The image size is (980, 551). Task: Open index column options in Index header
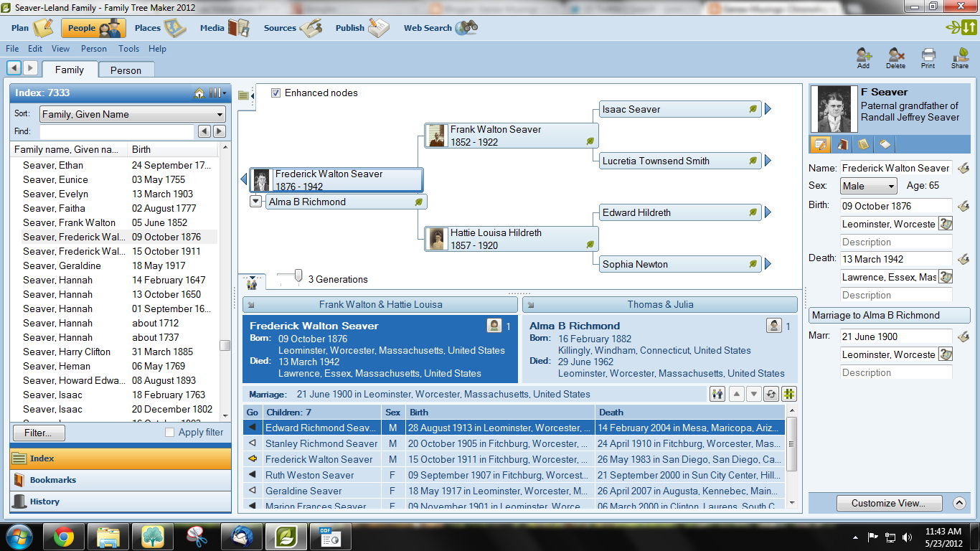click(x=217, y=93)
